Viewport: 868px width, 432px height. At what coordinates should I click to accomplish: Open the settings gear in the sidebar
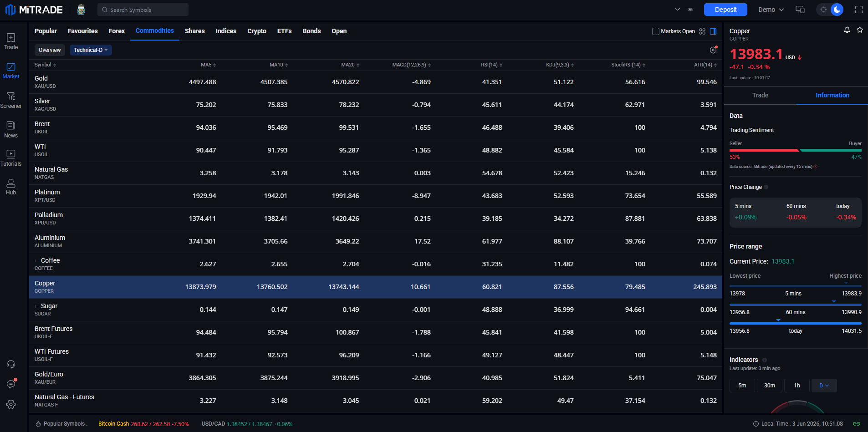click(x=11, y=404)
